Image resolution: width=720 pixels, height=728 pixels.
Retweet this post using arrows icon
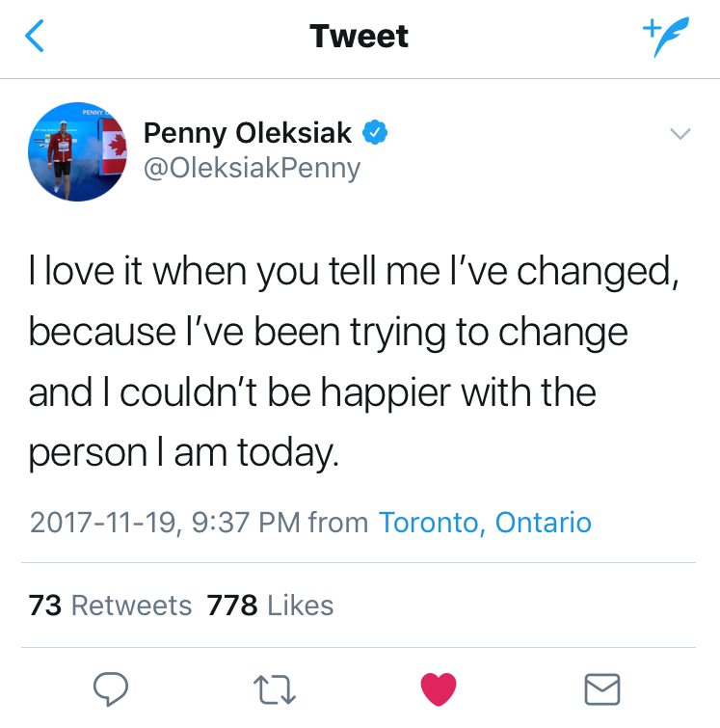pyautogui.click(x=273, y=688)
